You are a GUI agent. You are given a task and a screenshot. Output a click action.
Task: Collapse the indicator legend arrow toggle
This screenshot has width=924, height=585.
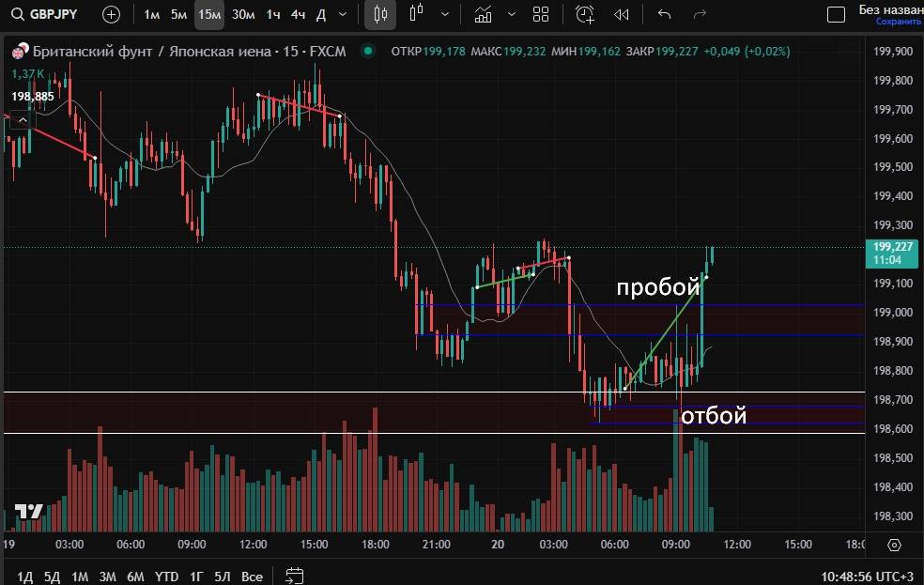coord(22,119)
